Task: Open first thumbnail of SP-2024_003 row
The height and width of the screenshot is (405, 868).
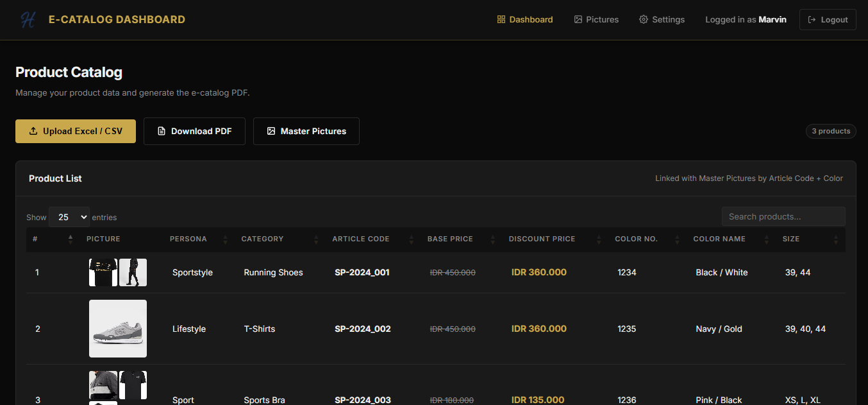Action: pyautogui.click(x=103, y=385)
